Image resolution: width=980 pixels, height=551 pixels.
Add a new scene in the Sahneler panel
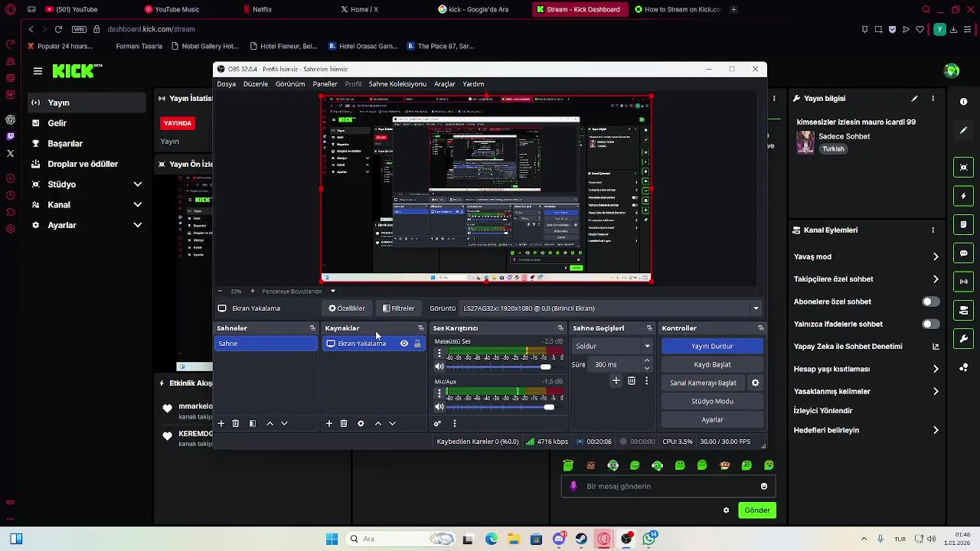[x=221, y=423]
